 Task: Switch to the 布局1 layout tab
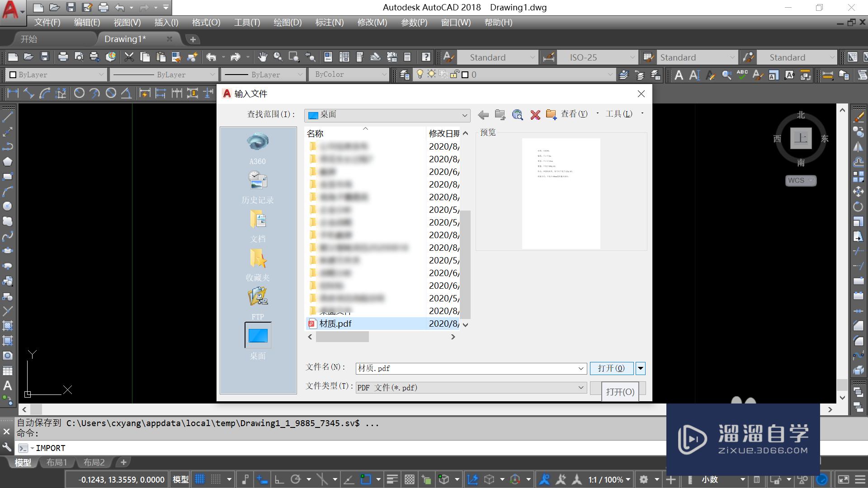(x=57, y=462)
